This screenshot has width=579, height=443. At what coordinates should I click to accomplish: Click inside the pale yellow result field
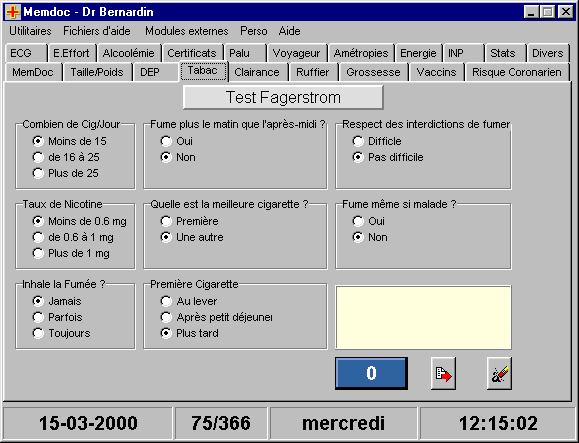point(423,317)
